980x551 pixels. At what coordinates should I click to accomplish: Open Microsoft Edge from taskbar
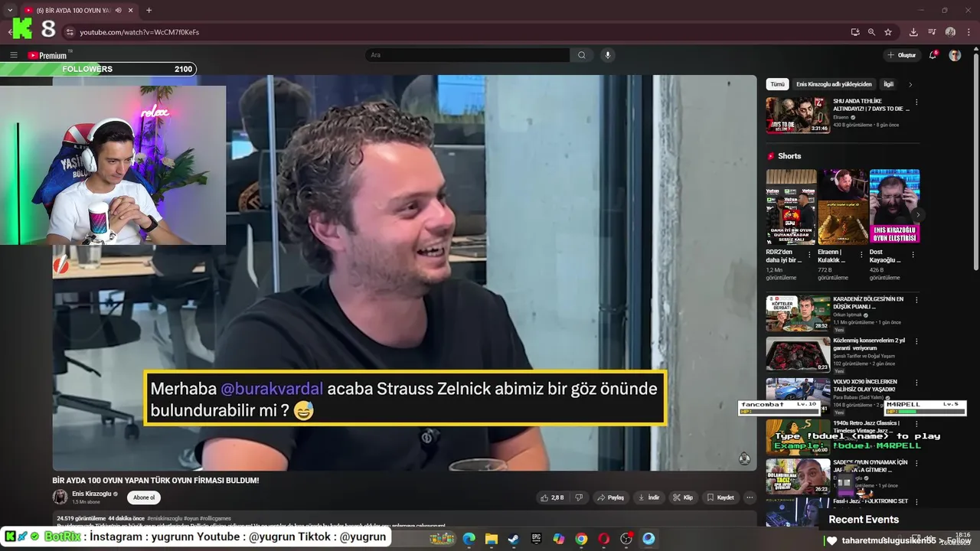(x=469, y=539)
